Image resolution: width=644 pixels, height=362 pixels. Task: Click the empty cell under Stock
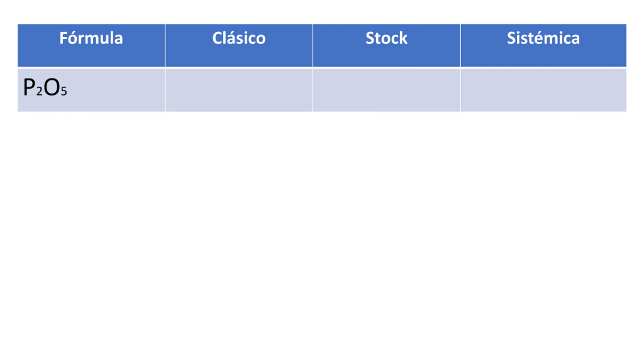pos(387,90)
